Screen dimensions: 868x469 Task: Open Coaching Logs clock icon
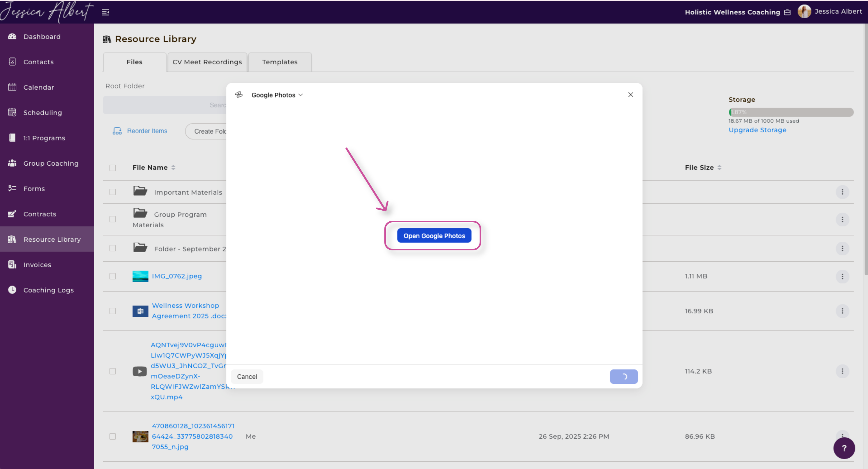pyautogui.click(x=12, y=290)
